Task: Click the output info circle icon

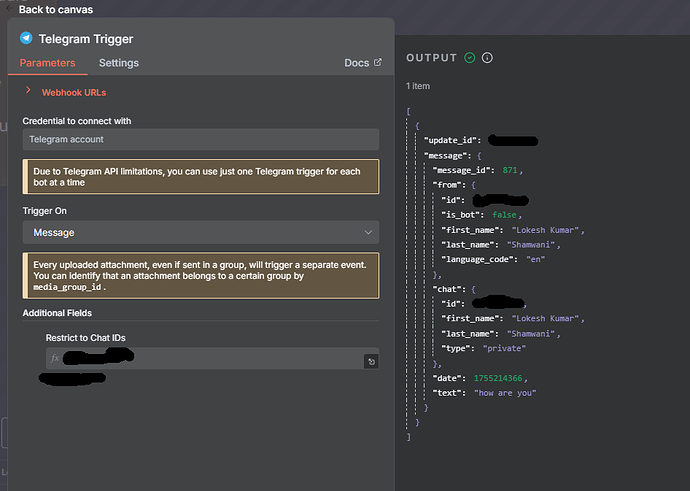Action: click(487, 58)
